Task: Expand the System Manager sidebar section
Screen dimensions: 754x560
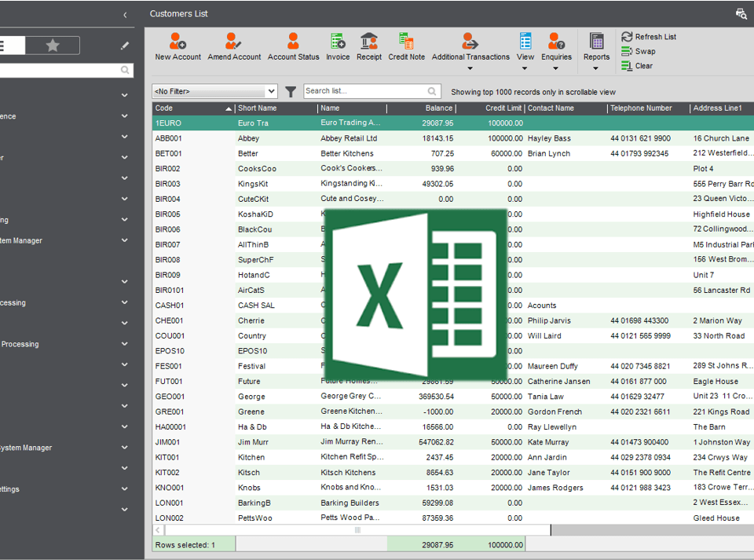Action: click(125, 448)
